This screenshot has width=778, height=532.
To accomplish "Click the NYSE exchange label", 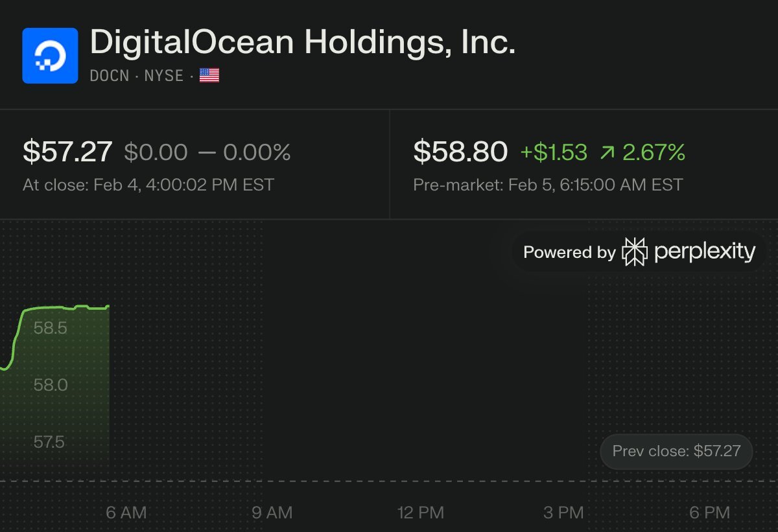I will point(164,76).
